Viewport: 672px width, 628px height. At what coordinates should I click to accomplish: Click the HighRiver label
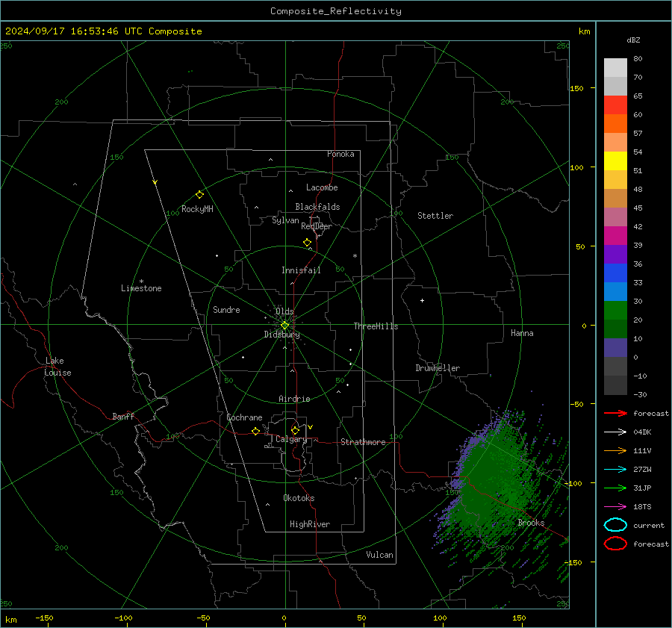click(310, 524)
